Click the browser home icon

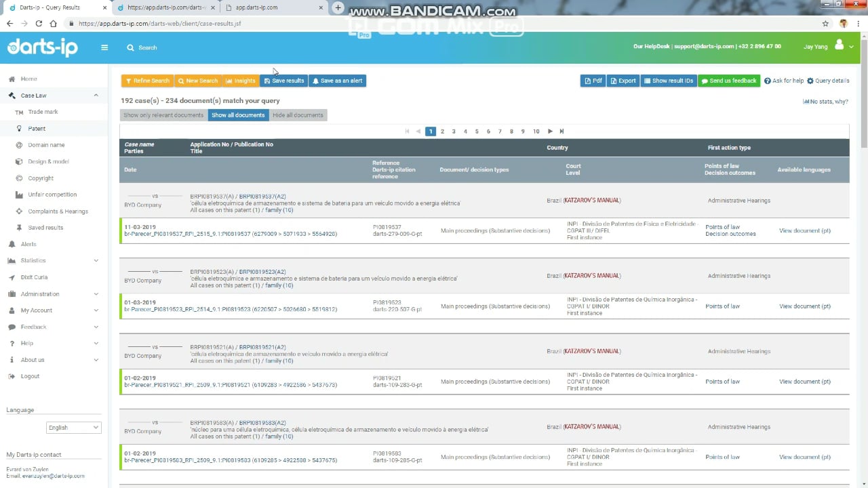pyautogui.click(x=54, y=23)
